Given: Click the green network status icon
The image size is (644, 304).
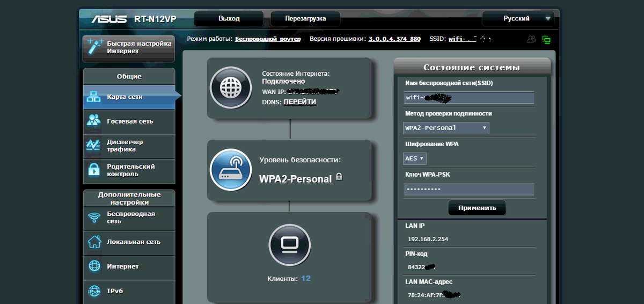Looking at the screenshot, I should (546, 39).
